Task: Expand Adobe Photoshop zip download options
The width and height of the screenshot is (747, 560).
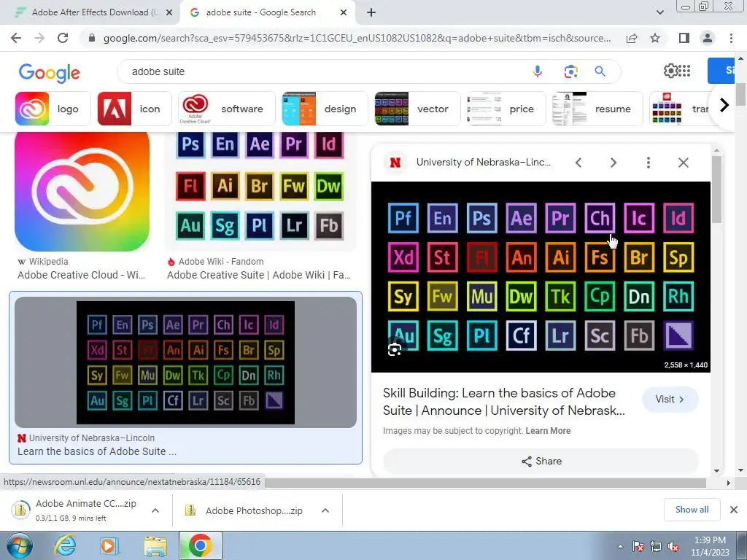Action: click(325, 510)
